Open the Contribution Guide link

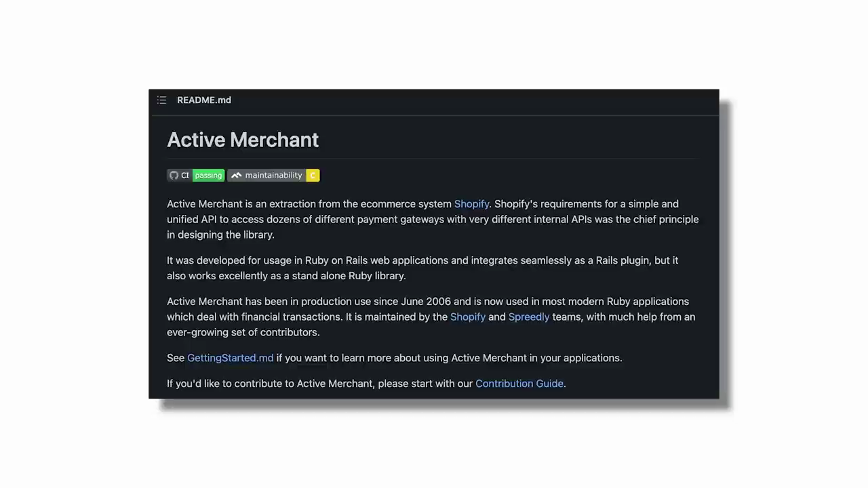[519, 384]
